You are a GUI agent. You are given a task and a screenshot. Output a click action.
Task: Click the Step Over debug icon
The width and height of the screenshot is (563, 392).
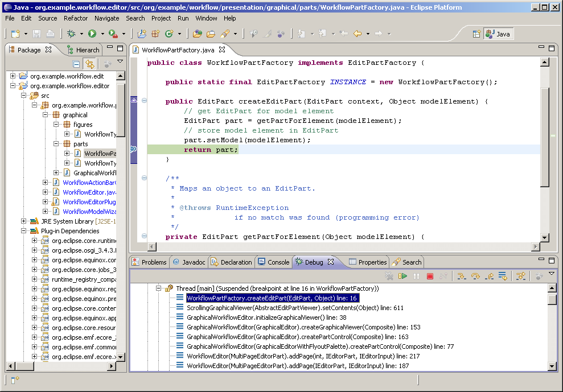point(475,276)
